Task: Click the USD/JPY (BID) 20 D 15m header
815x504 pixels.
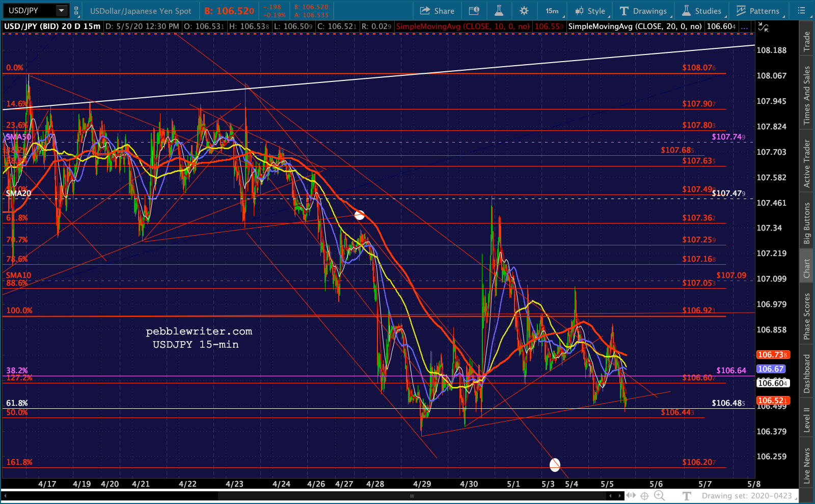Action: (x=52, y=26)
